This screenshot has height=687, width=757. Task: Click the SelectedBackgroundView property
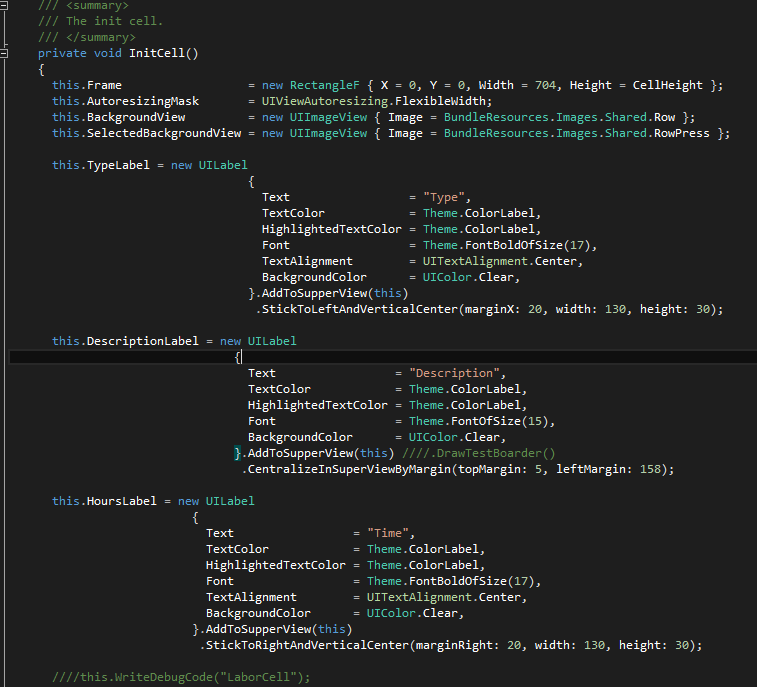164,133
